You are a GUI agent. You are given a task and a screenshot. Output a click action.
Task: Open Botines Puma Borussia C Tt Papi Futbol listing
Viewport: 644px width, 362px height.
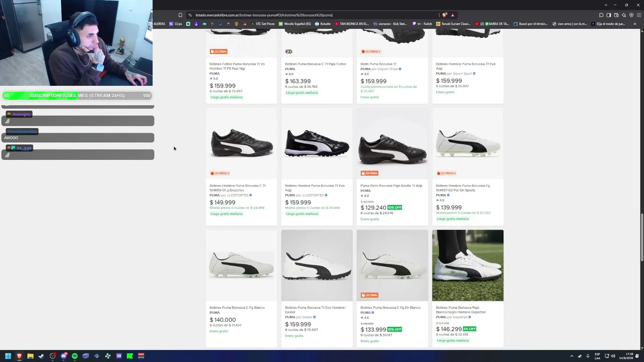click(315, 64)
